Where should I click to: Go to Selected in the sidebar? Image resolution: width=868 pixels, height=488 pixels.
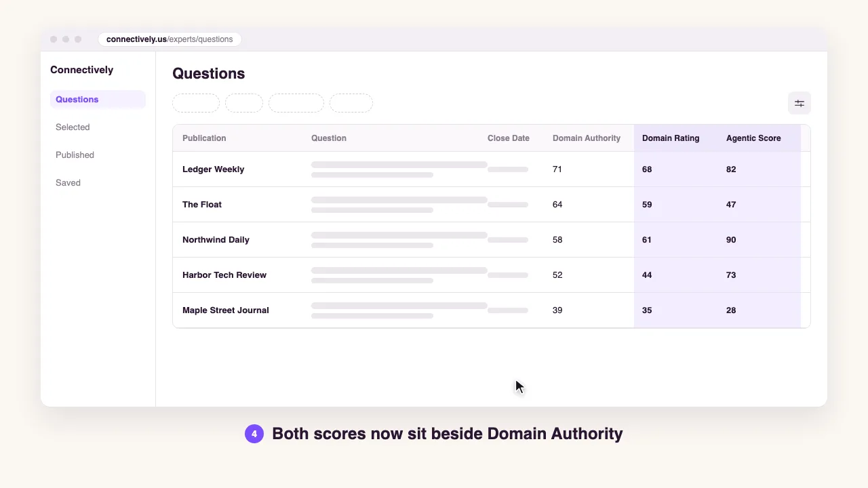click(x=73, y=127)
